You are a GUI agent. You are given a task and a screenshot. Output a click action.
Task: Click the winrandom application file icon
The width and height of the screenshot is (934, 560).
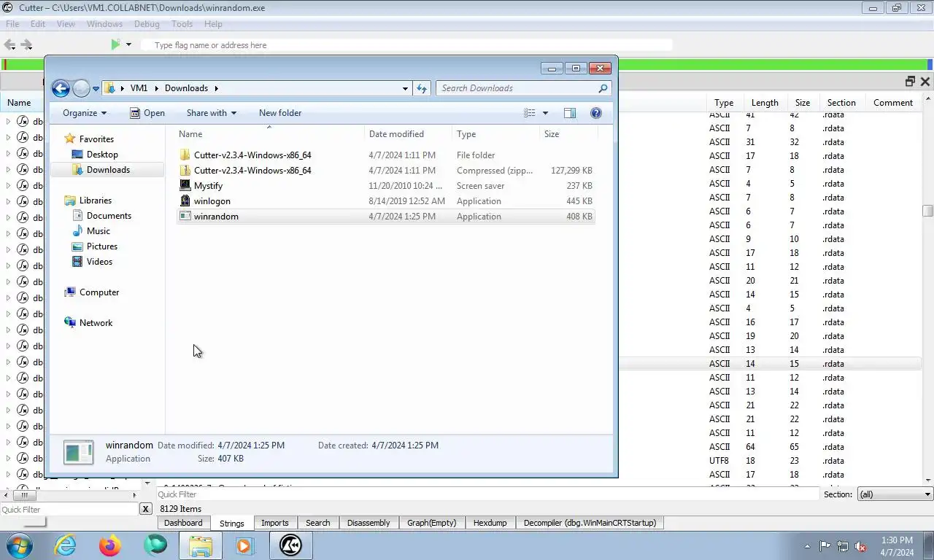[185, 217]
